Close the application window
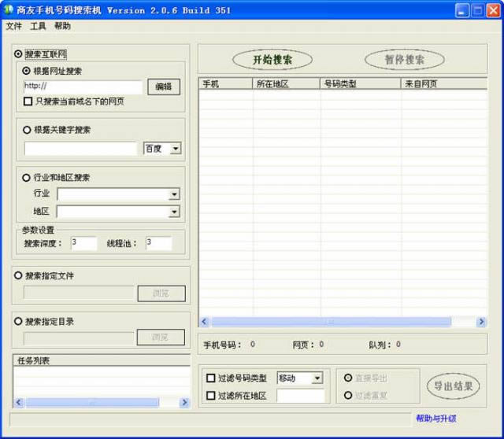The height and width of the screenshot is (439, 504). coord(493,10)
